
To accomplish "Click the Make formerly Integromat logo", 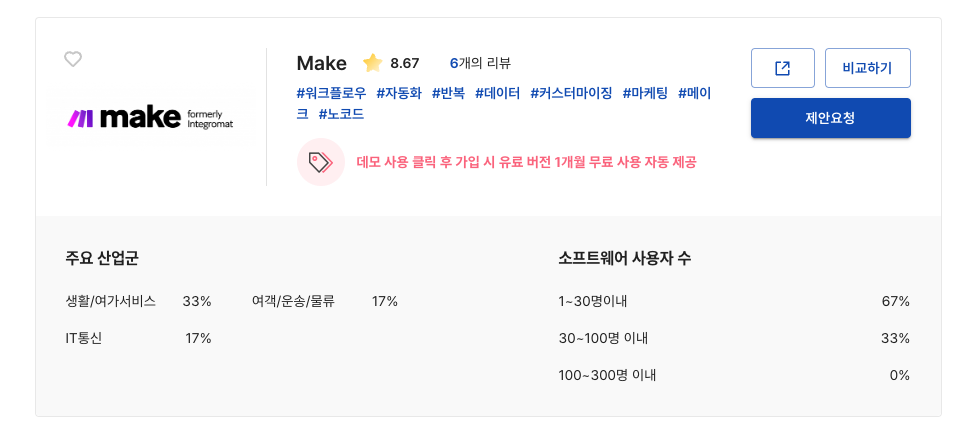I will (x=150, y=118).
